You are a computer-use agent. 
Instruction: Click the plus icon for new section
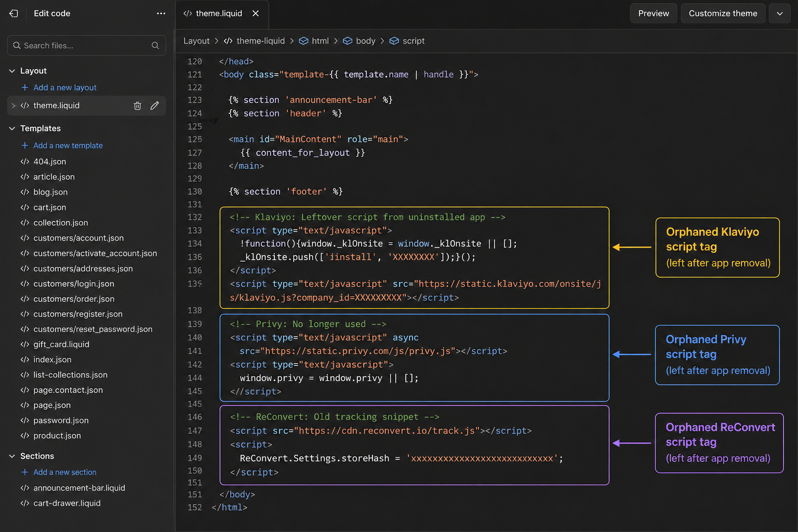point(24,472)
